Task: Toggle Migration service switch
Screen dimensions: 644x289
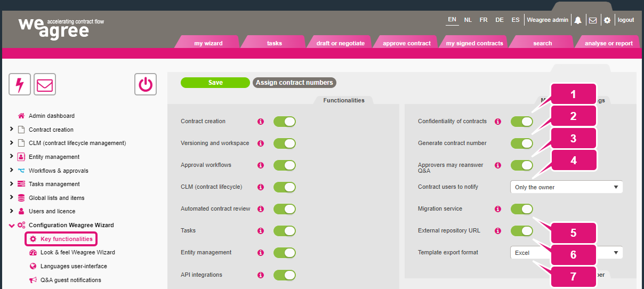Action: pyautogui.click(x=522, y=209)
